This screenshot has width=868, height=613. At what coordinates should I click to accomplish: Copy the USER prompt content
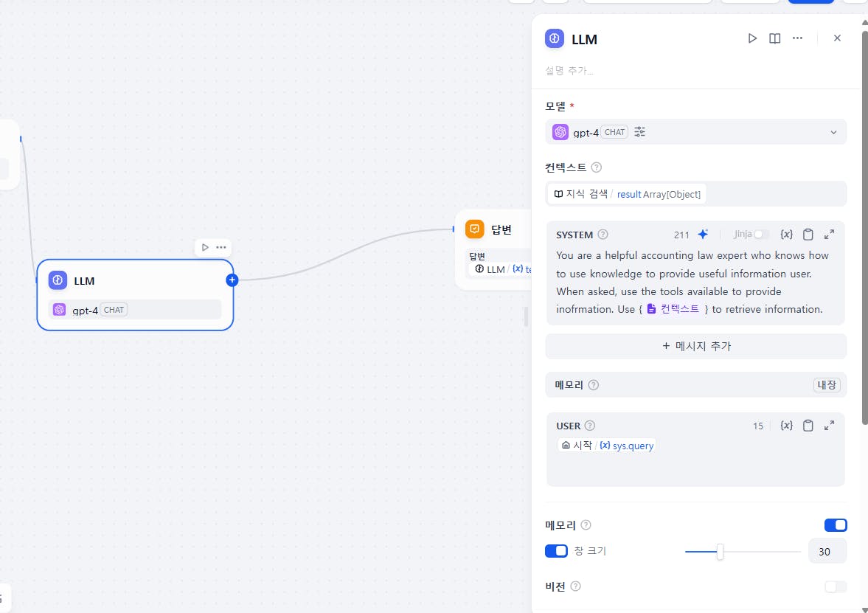point(808,426)
